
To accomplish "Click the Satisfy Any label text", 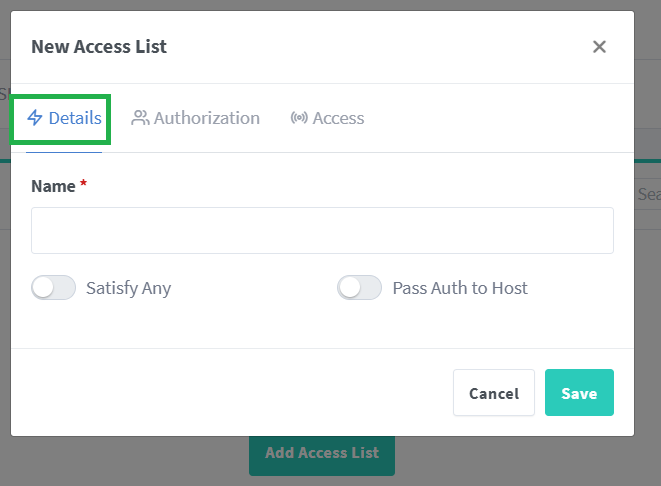I will [129, 288].
